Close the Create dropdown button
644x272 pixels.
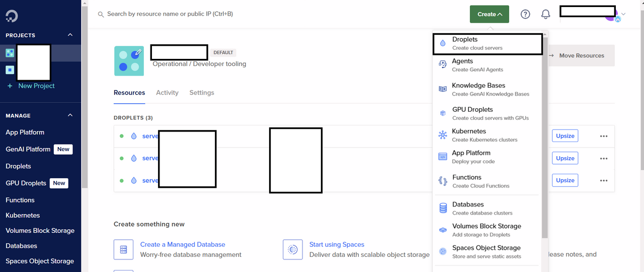click(x=490, y=14)
